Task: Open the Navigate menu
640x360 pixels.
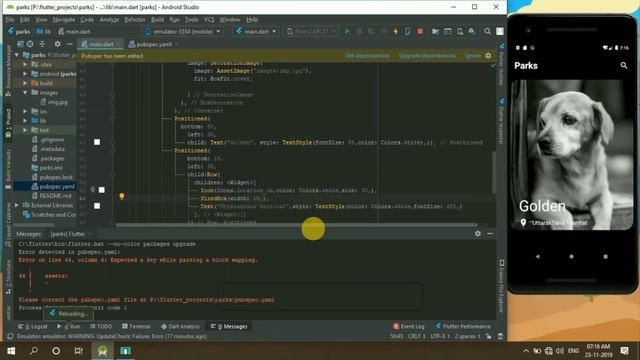Action: tap(64, 20)
